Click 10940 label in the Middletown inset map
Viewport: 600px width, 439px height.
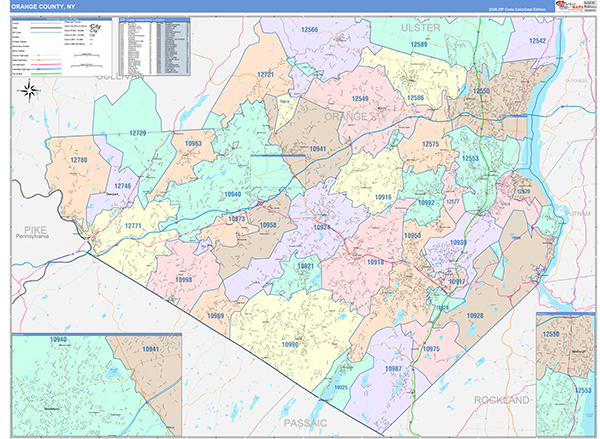(x=58, y=339)
